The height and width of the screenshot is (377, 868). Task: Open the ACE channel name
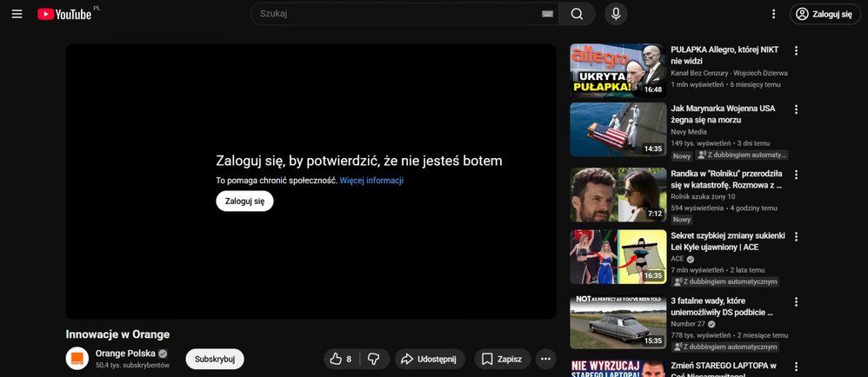(x=678, y=259)
